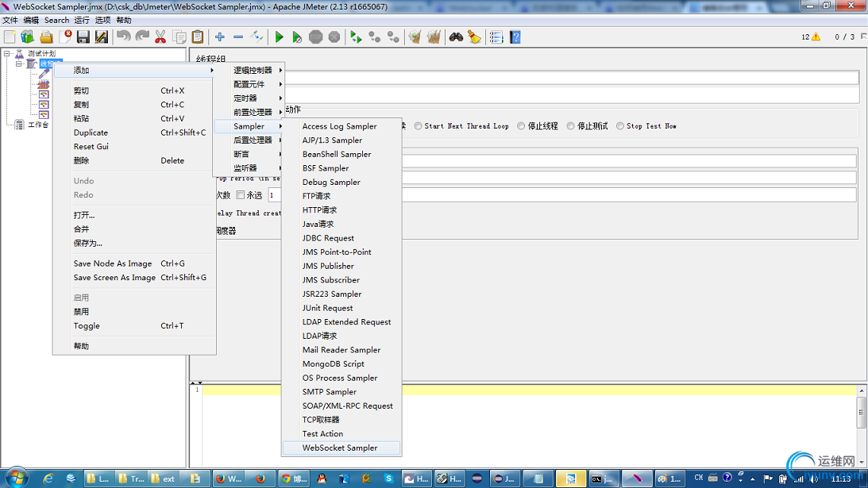
Task: Click the Redo arrow icon
Action: coord(142,37)
